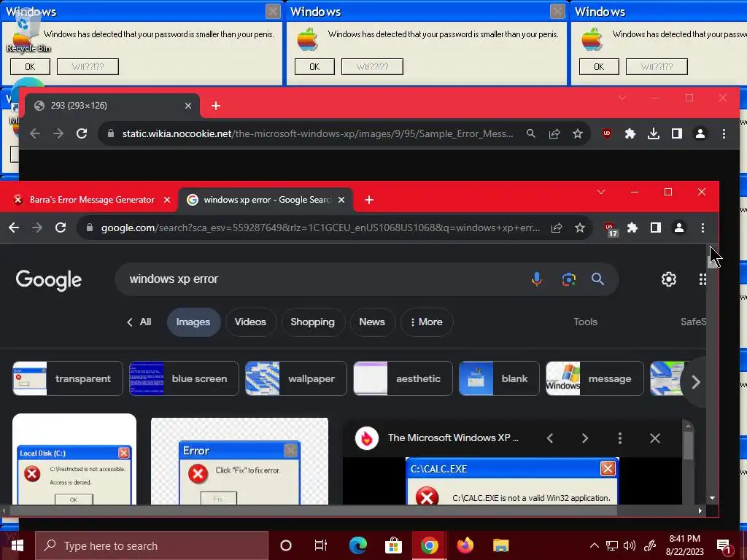This screenshot has width=747, height=560.
Task: Open the Microsoft Store taskbar icon
Action: tap(393, 545)
